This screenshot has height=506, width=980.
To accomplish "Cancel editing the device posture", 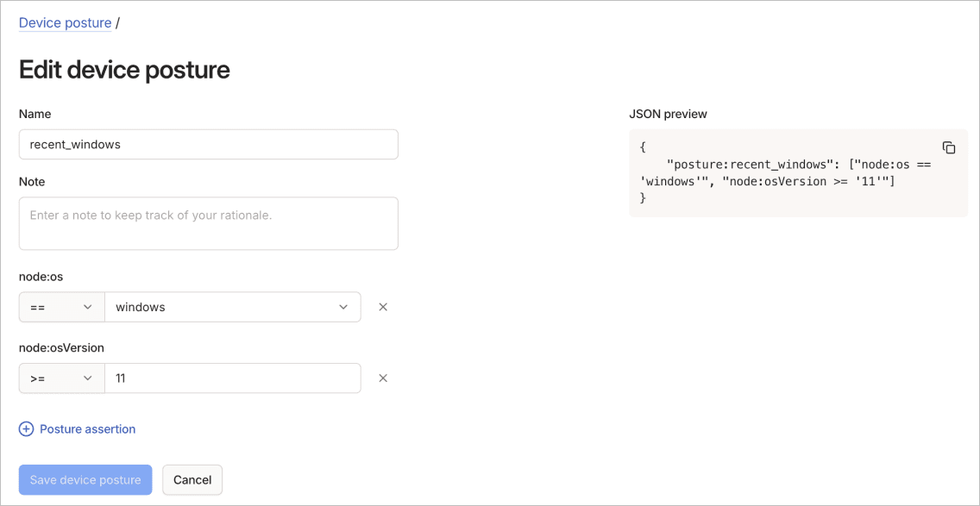I will (x=192, y=479).
